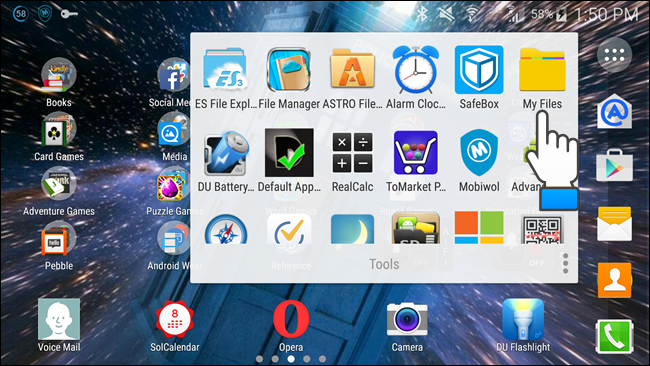Launch File Manager app
Image resolution: width=650 pixels, height=366 pixels.
click(289, 70)
